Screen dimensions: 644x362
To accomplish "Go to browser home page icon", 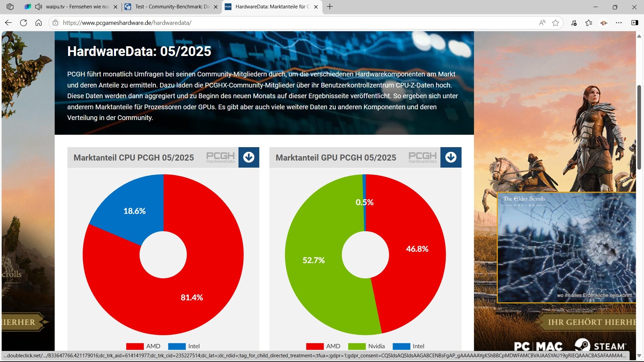I will point(39,23).
